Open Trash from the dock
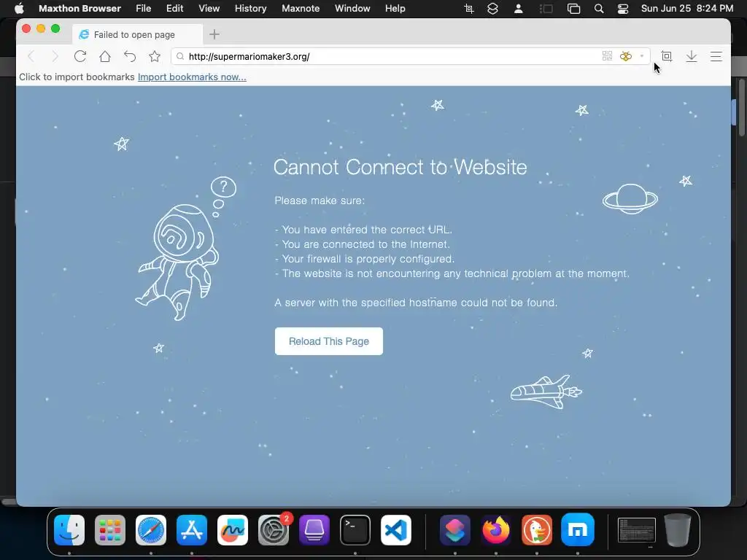Image resolution: width=747 pixels, height=560 pixels. (678, 530)
